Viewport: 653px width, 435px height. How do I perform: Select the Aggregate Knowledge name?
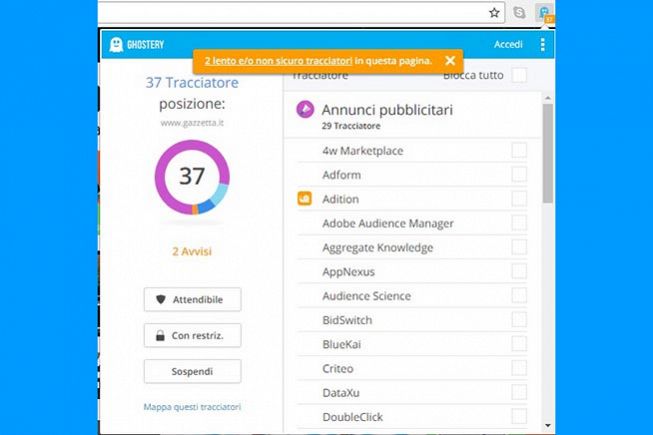tap(377, 247)
